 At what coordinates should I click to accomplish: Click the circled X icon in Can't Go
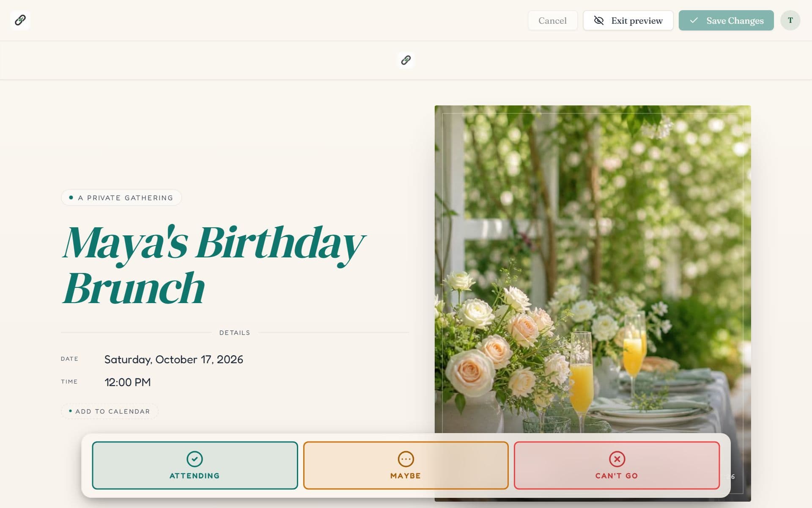coord(617,459)
